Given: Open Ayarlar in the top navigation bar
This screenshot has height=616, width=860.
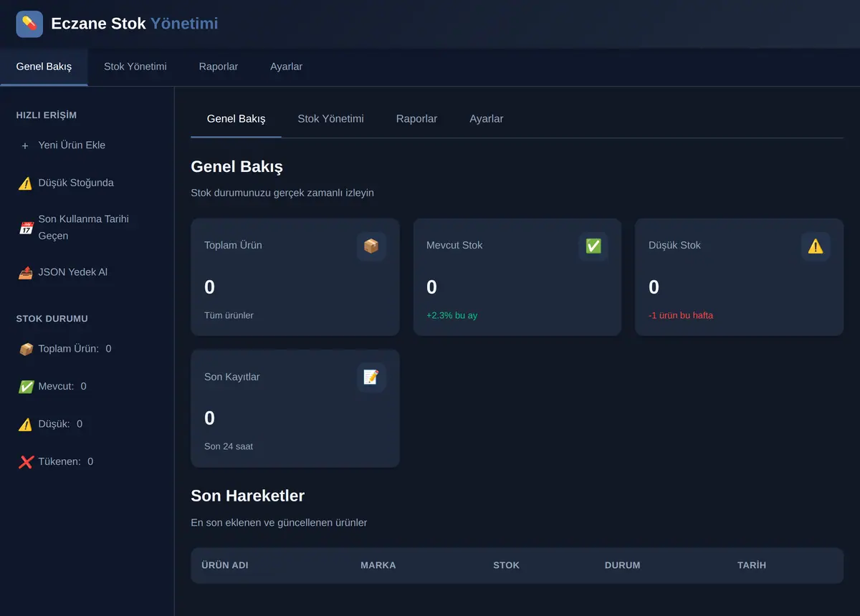Looking at the screenshot, I should pyautogui.click(x=286, y=67).
